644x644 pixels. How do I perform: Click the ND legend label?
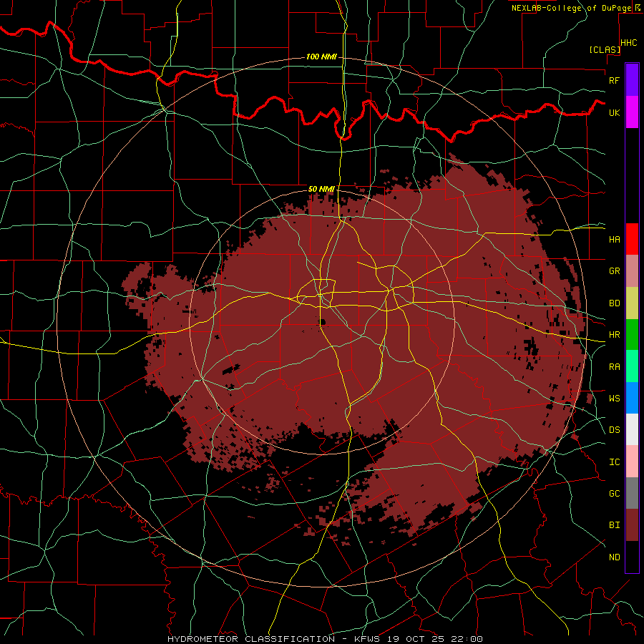[x=615, y=557]
